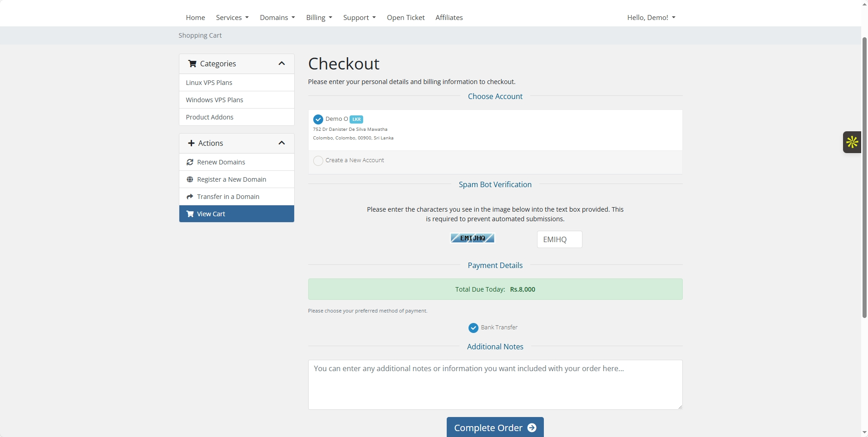Click the plus icon beside Actions

tap(191, 143)
